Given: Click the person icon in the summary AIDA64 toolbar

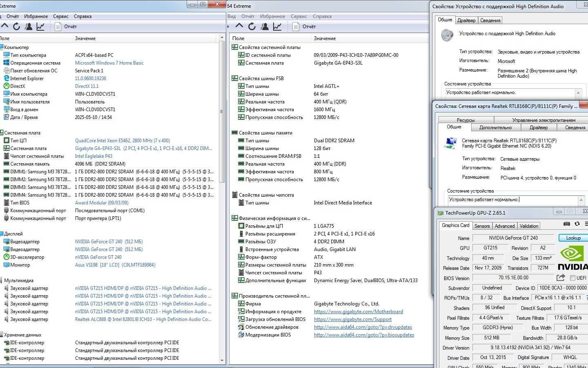Looking at the screenshot, I should point(29,27).
